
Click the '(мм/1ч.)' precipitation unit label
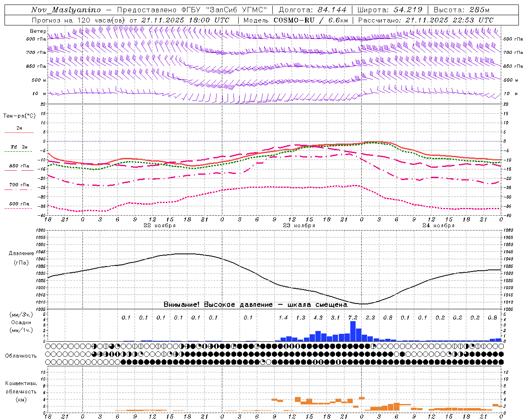coord(21,330)
